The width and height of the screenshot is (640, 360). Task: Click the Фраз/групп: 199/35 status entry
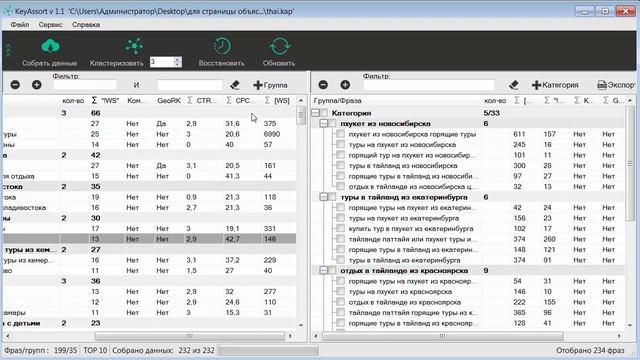pyautogui.click(x=40, y=350)
